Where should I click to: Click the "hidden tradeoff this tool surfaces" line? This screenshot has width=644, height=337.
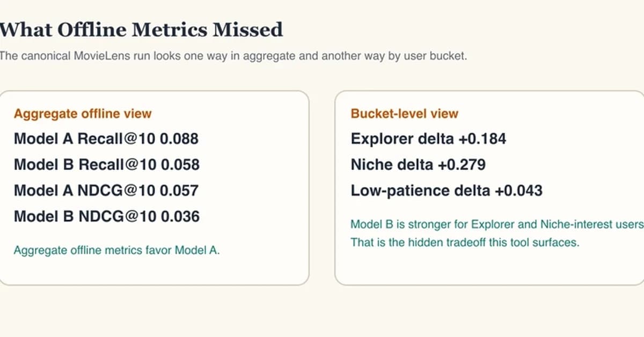click(x=465, y=243)
